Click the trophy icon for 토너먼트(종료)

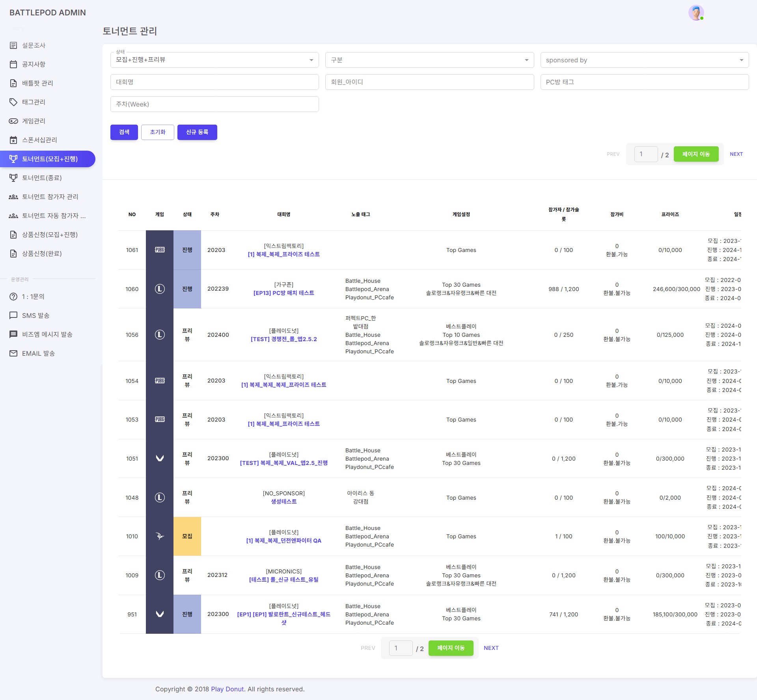13,178
